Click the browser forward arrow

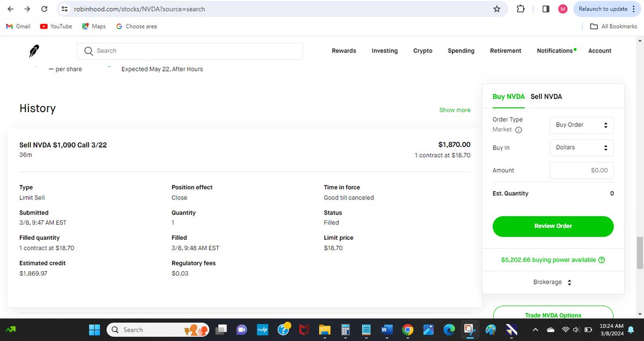point(27,9)
